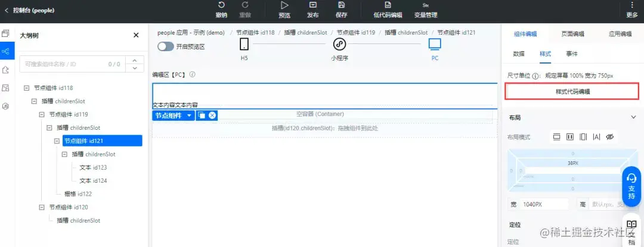644x247 pixels.
Task: Save using the 保存 button
Action: (341, 10)
